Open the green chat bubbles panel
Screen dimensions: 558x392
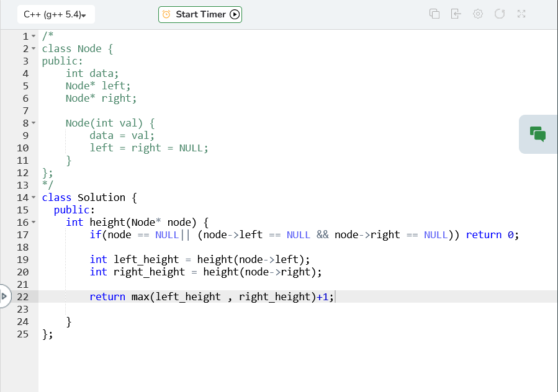pyautogui.click(x=538, y=134)
